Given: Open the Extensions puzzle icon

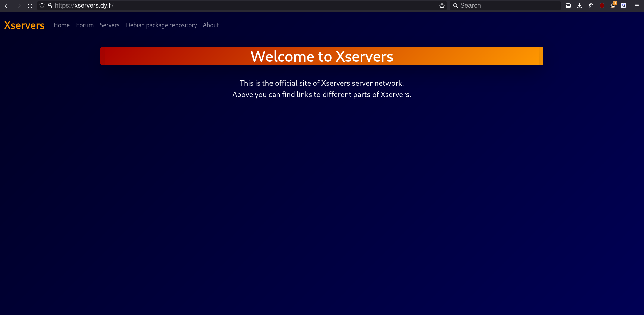Looking at the screenshot, I should [591, 6].
